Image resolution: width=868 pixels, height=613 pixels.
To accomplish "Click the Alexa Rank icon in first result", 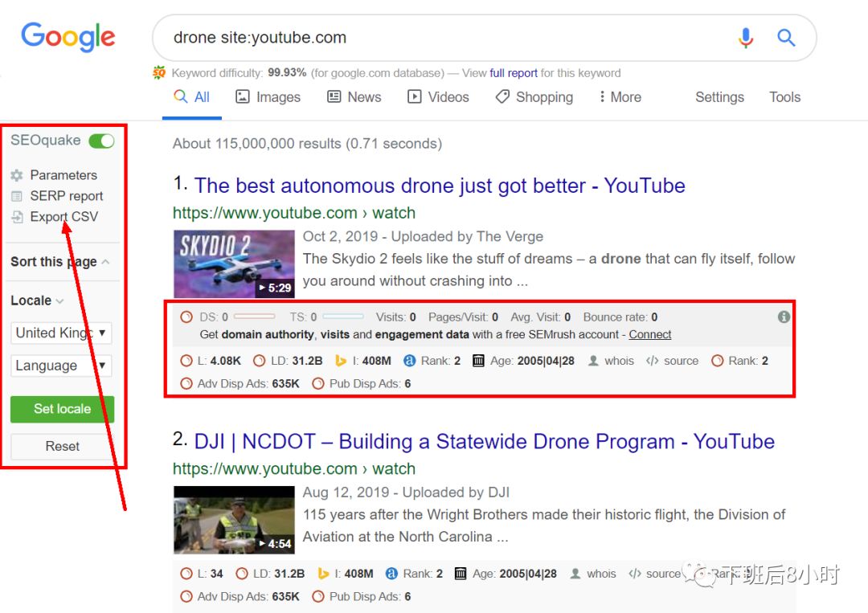I will (409, 361).
